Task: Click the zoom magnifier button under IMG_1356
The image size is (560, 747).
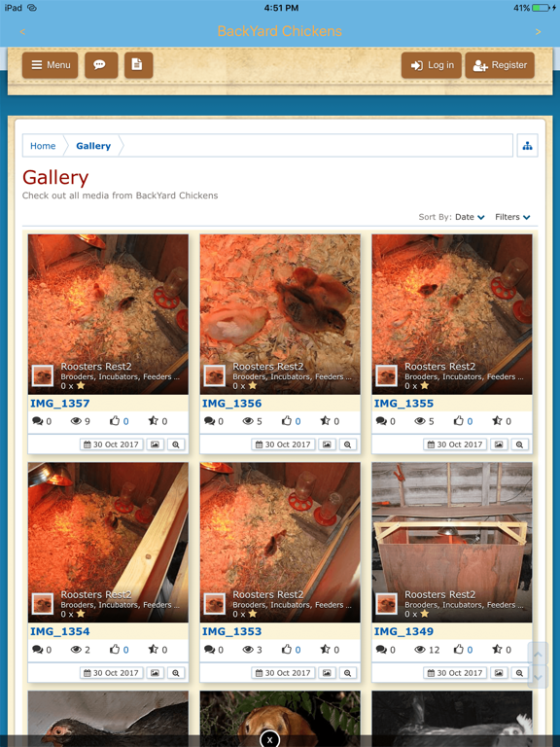Action: [348, 445]
